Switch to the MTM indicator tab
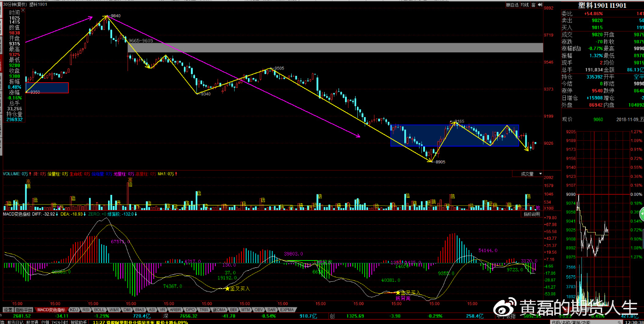This screenshot has height=324, width=644. [246, 310]
